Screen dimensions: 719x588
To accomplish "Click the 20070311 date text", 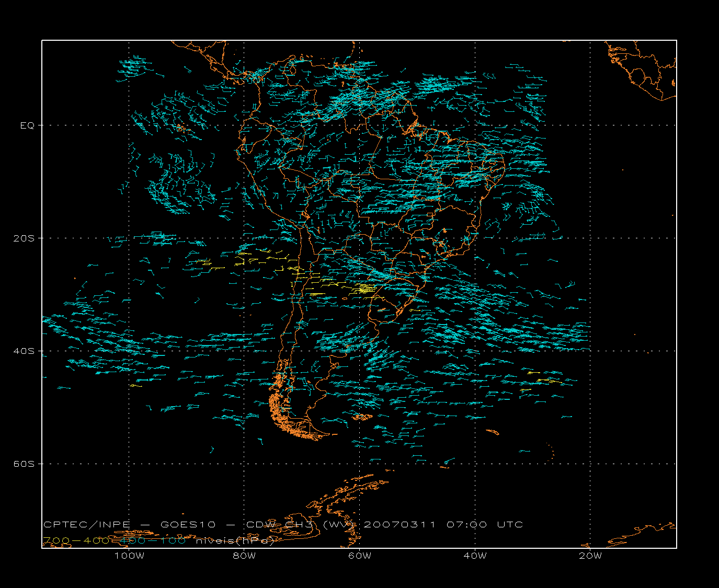I will [399, 525].
